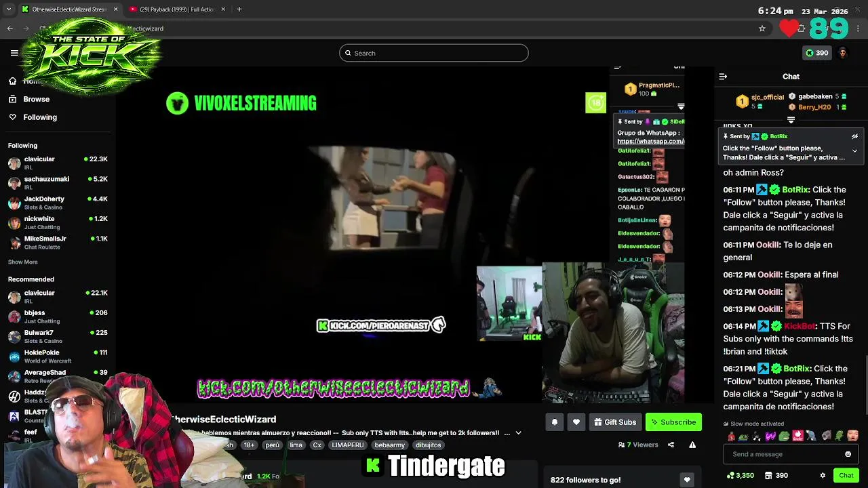The width and height of the screenshot is (868, 488).
Task: Open a new browser tab
Action: [239, 9]
